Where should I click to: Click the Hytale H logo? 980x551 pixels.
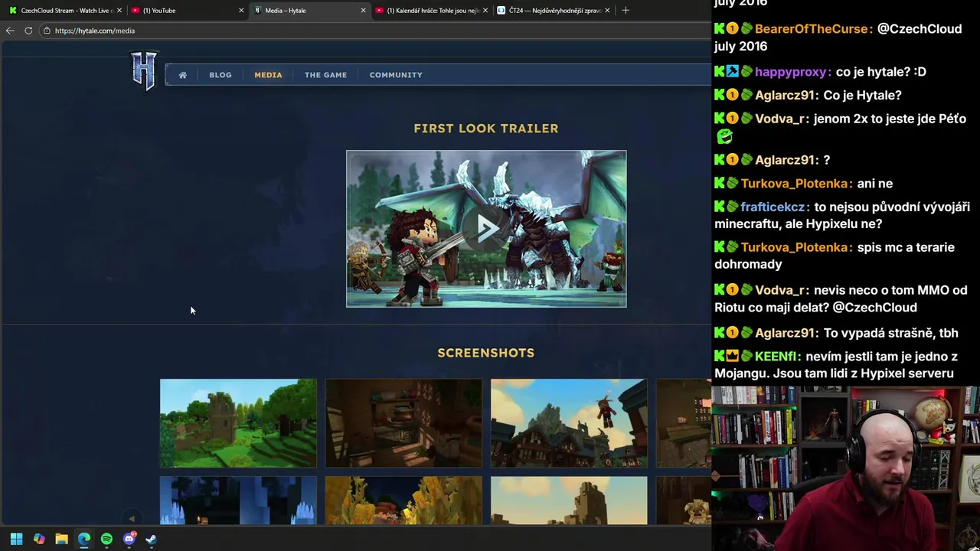point(144,71)
